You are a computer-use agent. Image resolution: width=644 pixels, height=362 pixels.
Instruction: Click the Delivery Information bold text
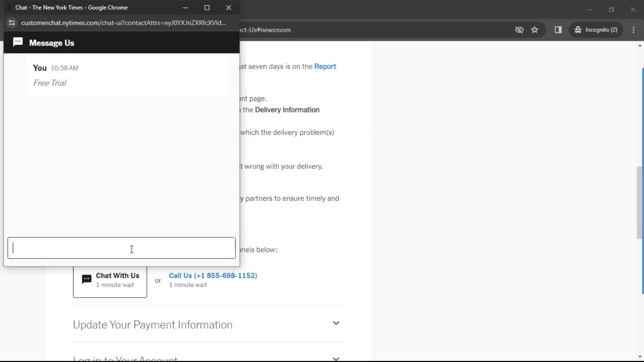point(287,110)
